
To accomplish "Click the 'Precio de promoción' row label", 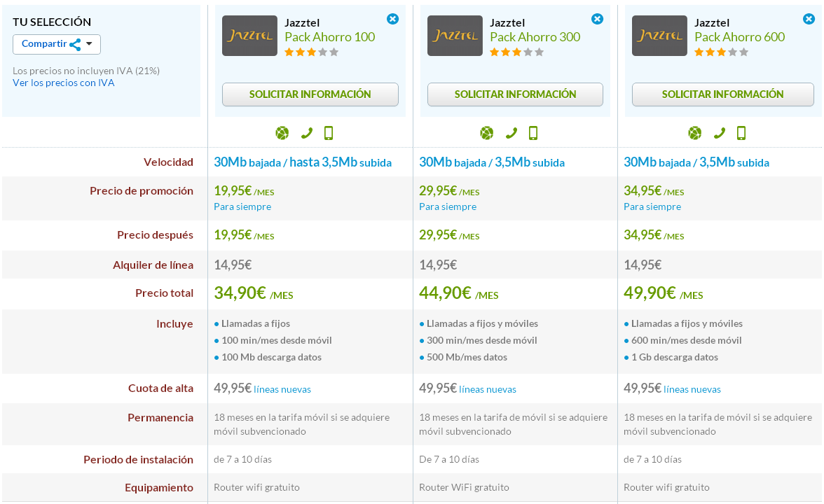I will coord(142,191).
